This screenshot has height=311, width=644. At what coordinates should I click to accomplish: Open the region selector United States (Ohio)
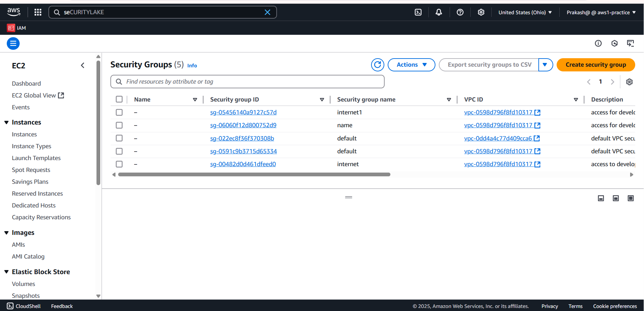[525, 12]
